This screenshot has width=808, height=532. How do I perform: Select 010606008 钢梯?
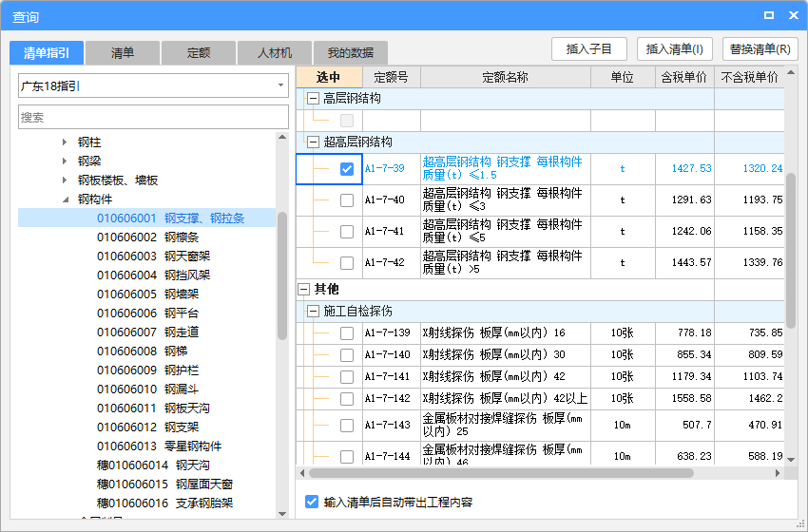coord(143,351)
